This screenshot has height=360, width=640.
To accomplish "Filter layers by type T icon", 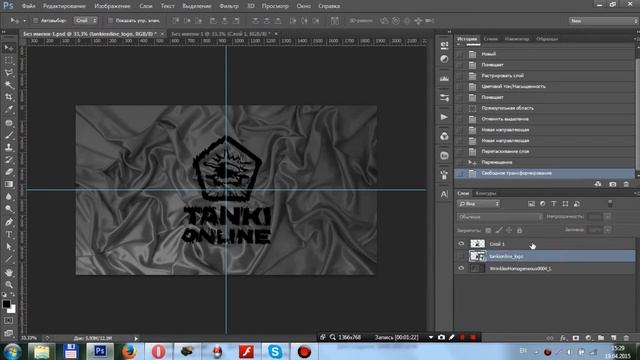I will coord(554,204).
